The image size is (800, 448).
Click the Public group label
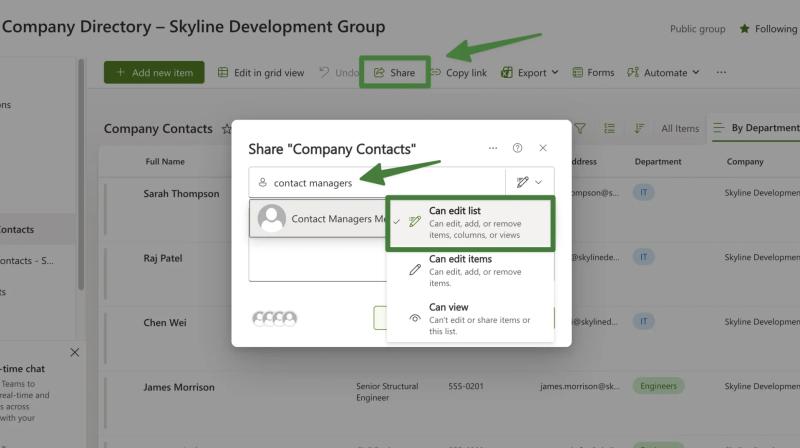point(697,29)
